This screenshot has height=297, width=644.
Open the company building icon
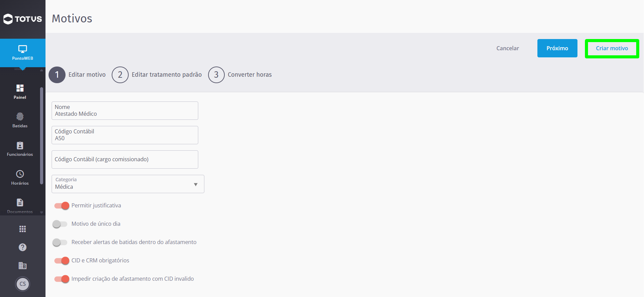point(23,265)
